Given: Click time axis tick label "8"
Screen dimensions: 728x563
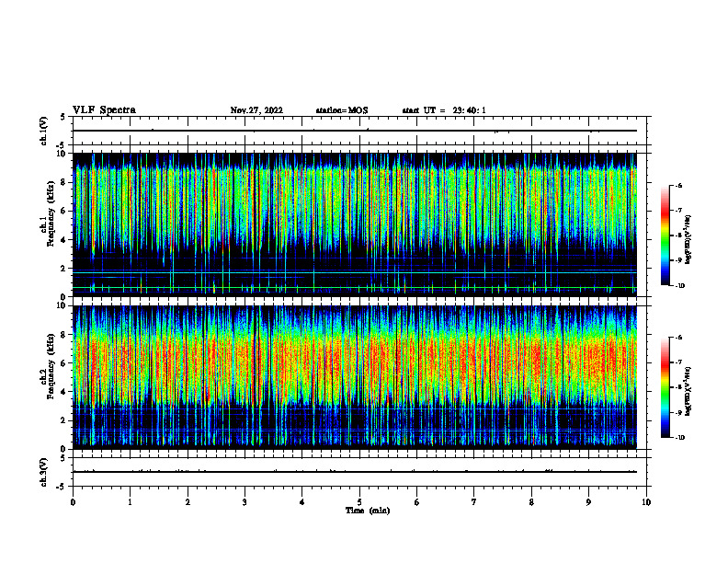Looking at the screenshot, I should (x=531, y=502).
